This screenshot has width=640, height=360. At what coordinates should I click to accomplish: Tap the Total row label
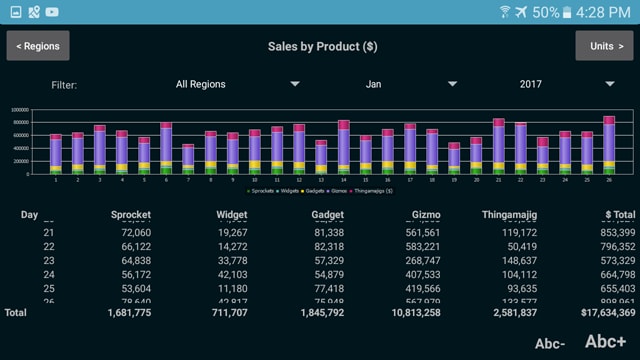point(16,313)
